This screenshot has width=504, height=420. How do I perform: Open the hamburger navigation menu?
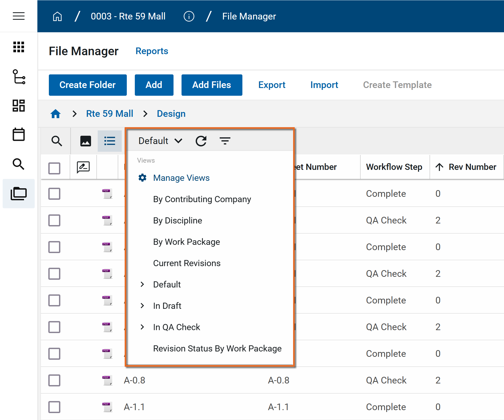19,16
